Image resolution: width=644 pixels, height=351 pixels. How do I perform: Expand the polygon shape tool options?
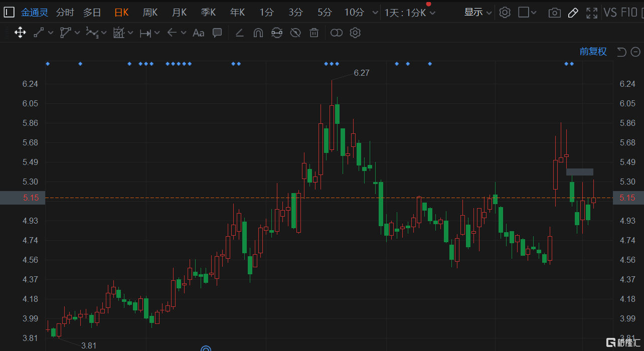[77, 33]
